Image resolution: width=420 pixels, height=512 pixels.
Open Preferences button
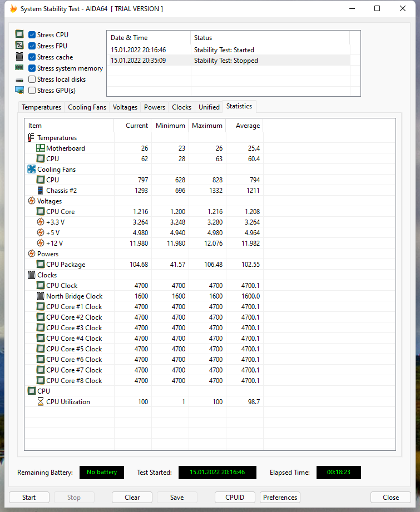(280, 498)
